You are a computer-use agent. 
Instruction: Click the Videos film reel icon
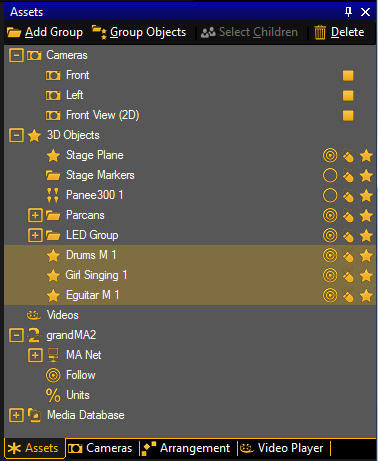34,315
